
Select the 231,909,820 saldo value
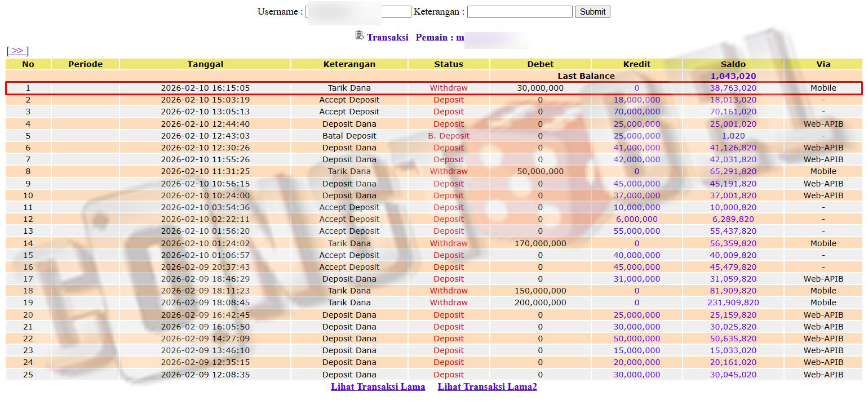point(733,302)
